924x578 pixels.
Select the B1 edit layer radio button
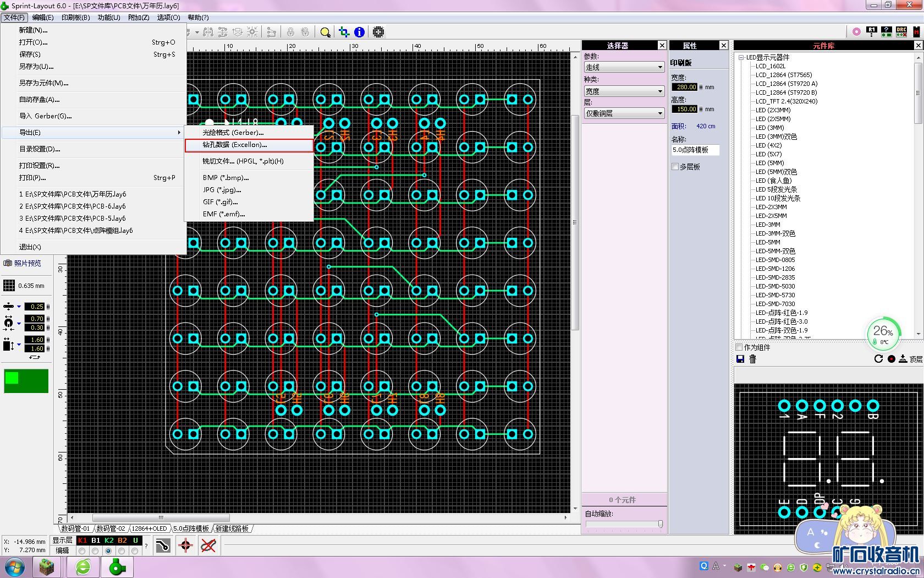(95, 550)
